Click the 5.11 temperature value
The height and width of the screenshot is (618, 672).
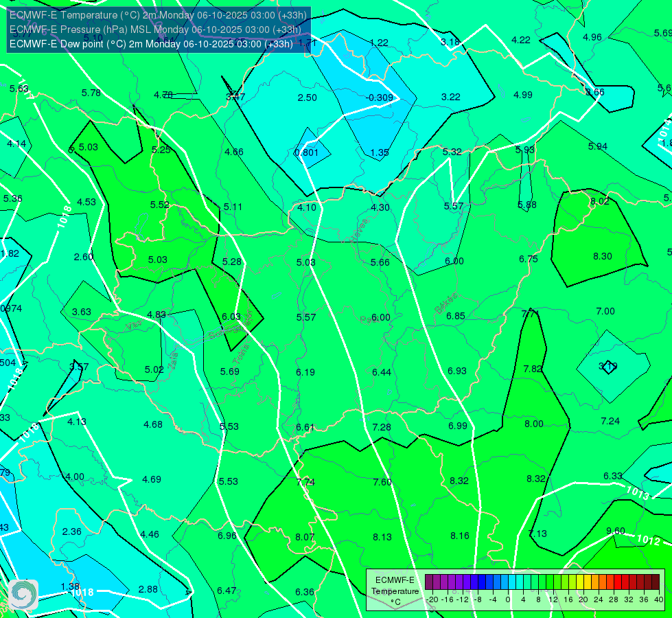tap(233, 207)
